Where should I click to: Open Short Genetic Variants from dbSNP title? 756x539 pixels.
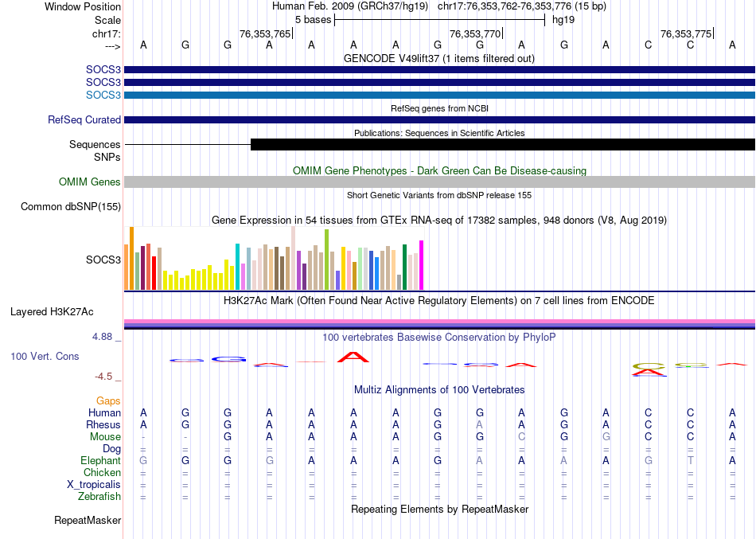click(439, 195)
